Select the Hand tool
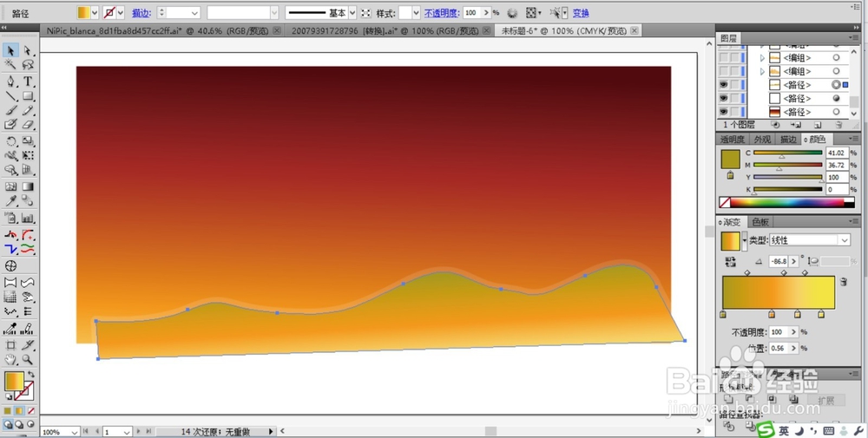This screenshot has height=438, width=868. click(10, 360)
